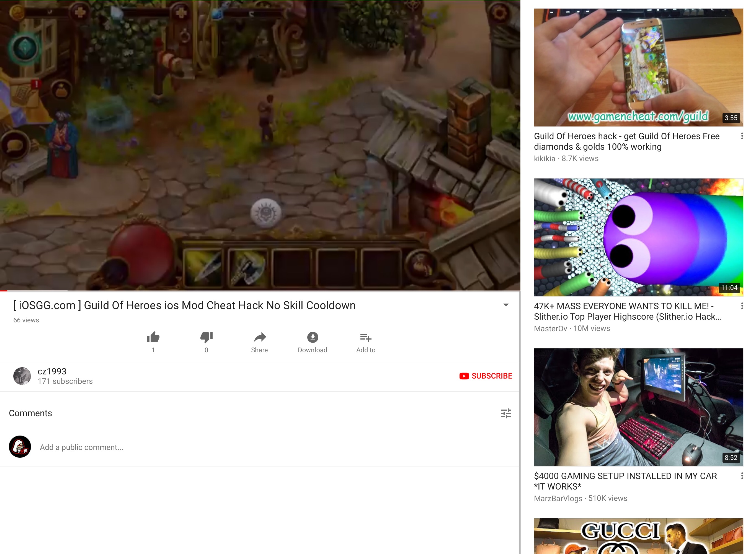Screen dimensions: 756x554
Task: Click the Add to playlist icon
Action: pos(366,337)
